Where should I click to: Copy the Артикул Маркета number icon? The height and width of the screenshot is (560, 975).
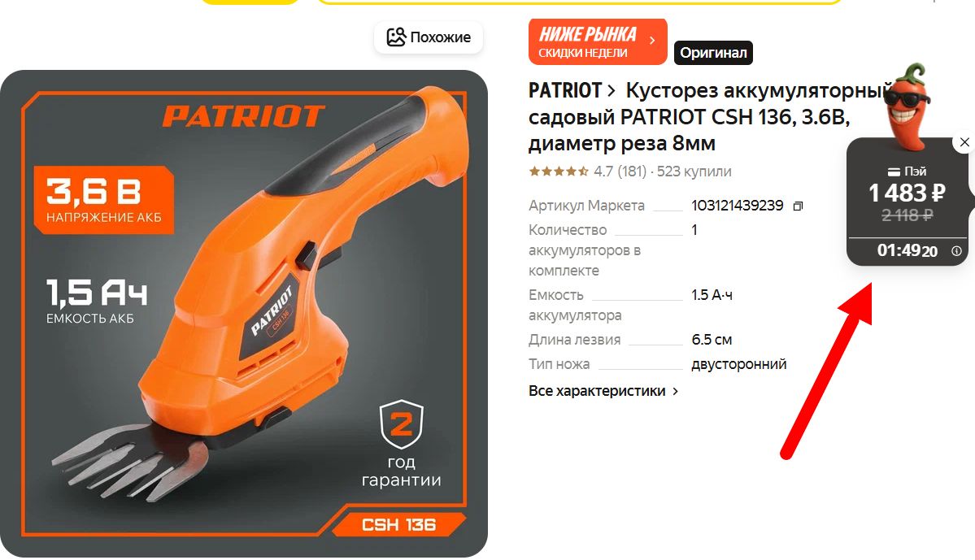coord(799,206)
